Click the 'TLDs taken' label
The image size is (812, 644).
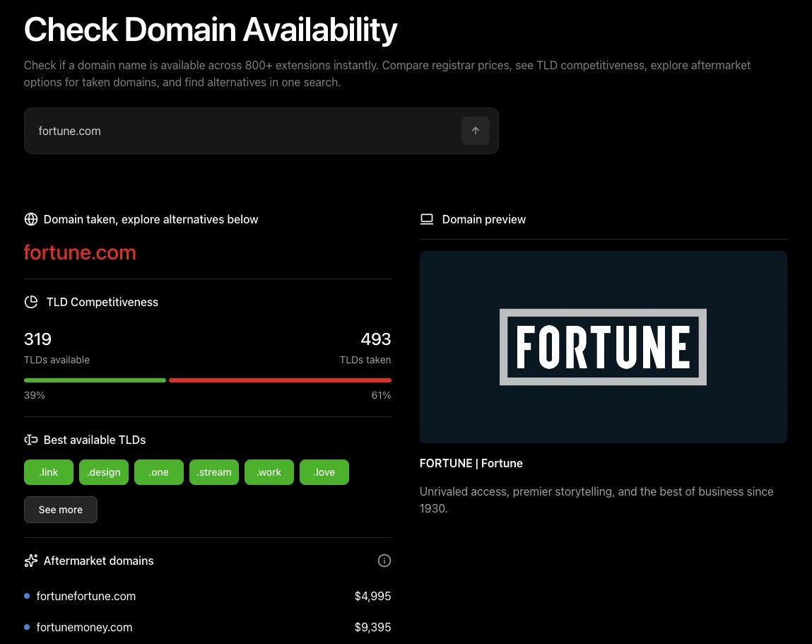tap(365, 360)
